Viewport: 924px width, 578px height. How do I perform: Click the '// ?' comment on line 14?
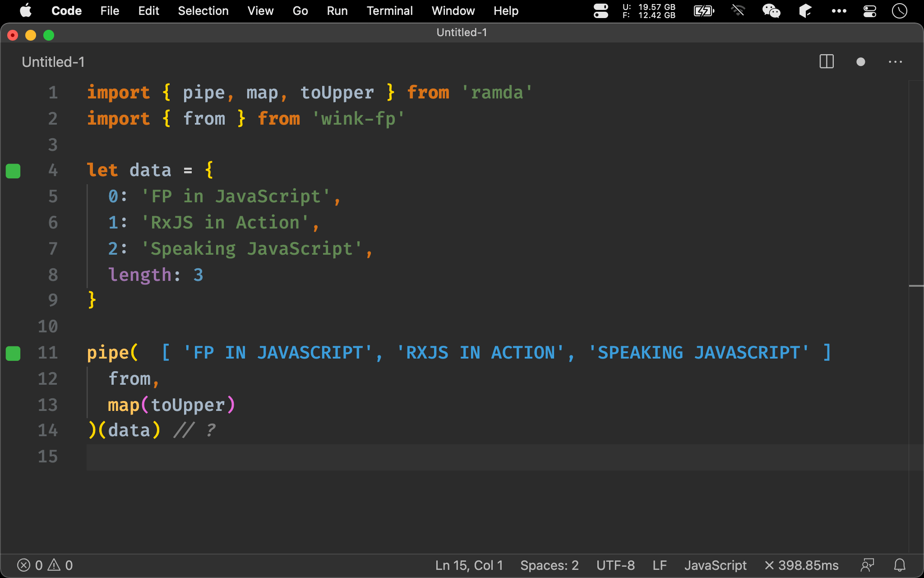(194, 430)
